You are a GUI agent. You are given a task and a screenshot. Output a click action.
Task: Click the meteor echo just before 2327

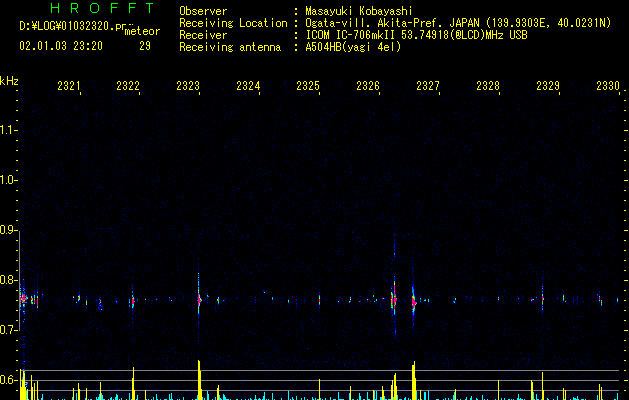pos(414,302)
